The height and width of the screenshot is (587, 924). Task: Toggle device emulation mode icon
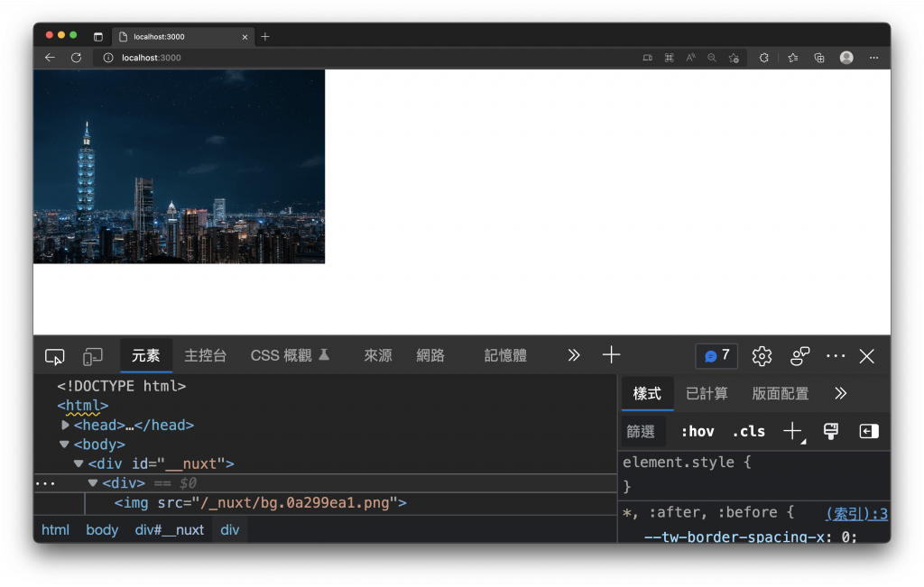(x=93, y=356)
